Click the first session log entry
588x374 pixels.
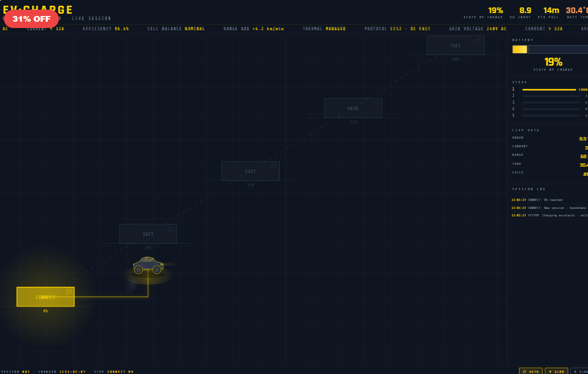(549, 200)
